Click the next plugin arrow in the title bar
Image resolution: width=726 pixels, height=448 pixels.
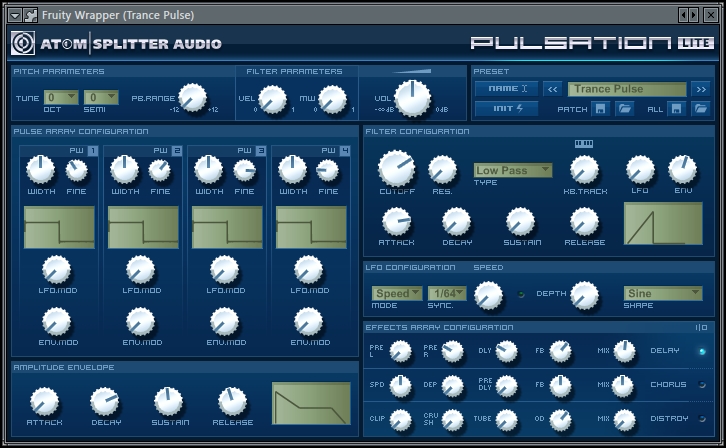(x=693, y=15)
